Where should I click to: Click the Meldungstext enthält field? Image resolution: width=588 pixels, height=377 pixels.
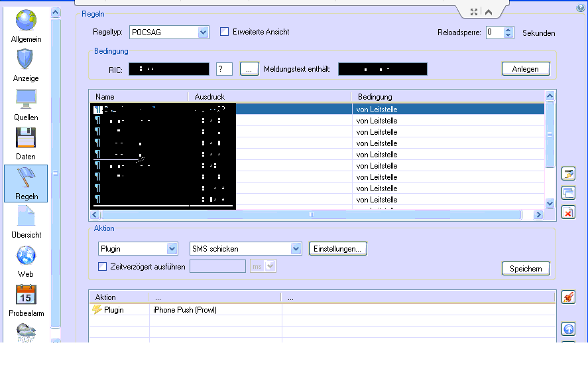(382, 69)
